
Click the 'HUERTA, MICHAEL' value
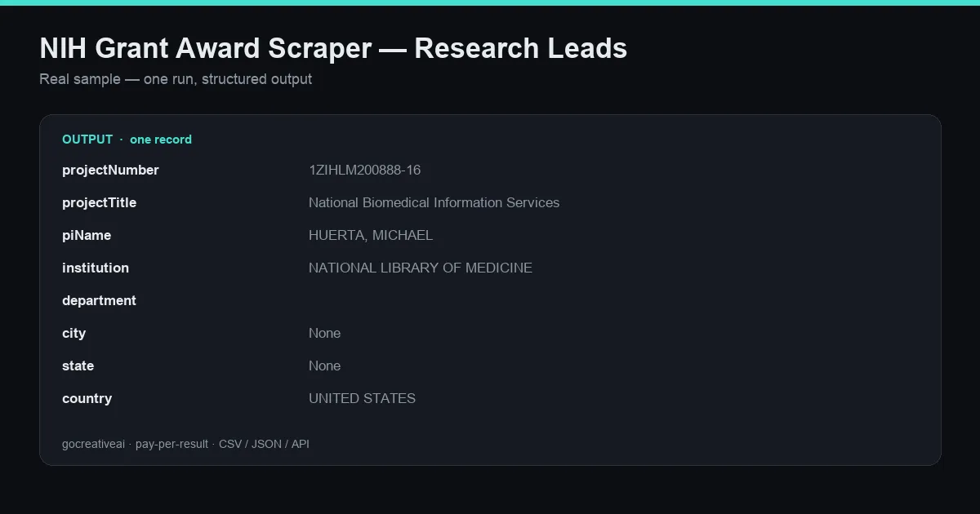pos(371,236)
